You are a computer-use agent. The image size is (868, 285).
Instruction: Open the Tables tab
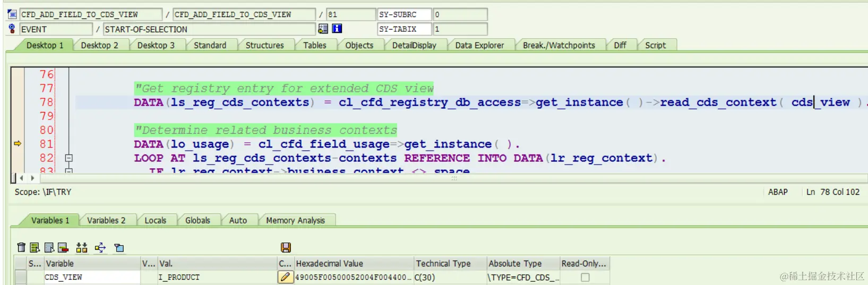pyautogui.click(x=314, y=45)
